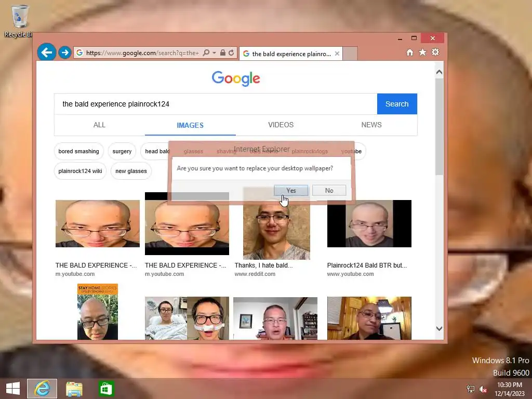
Task: Open the thumbnail with wooden cabin interior
Action: pyautogui.click(x=369, y=318)
